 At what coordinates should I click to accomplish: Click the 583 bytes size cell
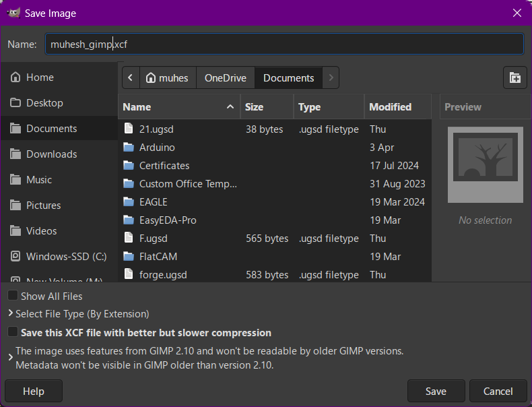(267, 275)
